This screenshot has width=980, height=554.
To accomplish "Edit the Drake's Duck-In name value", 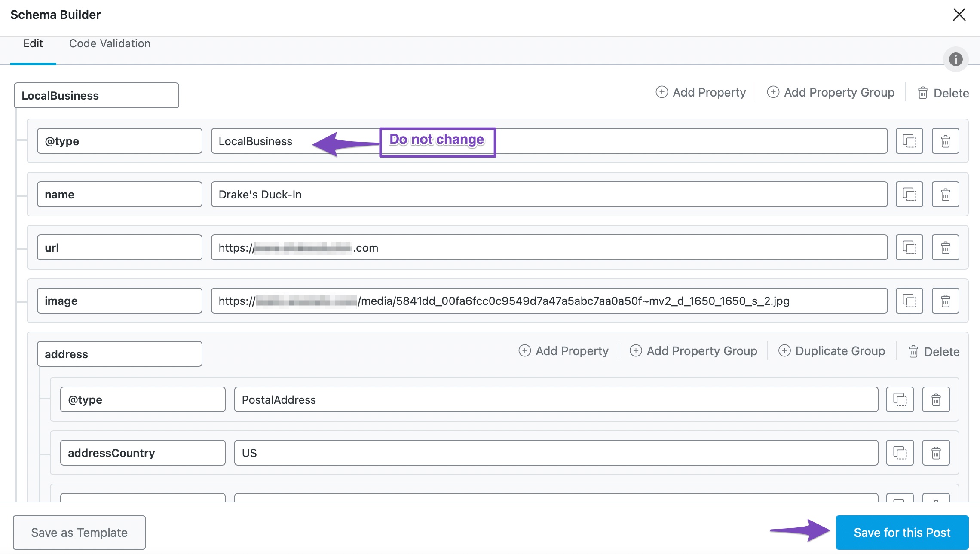I will (549, 194).
